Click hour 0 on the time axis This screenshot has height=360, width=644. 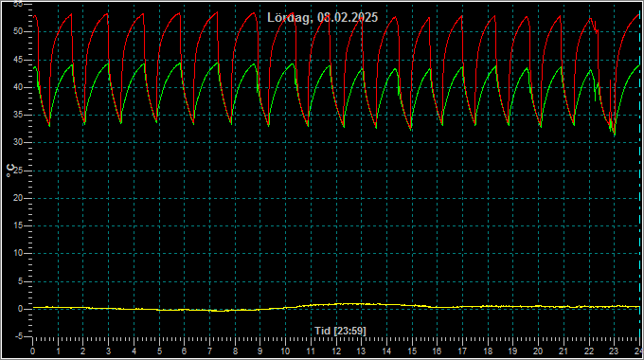(x=33, y=351)
